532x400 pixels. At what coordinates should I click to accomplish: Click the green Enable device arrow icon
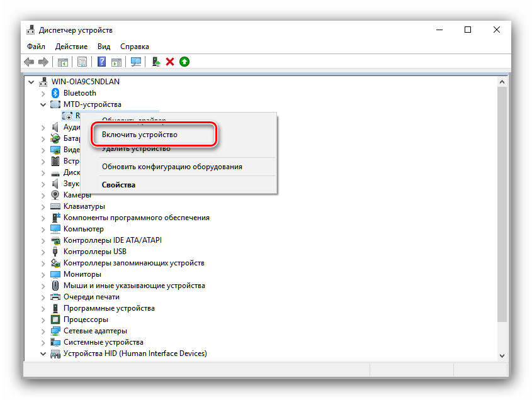[184, 62]
